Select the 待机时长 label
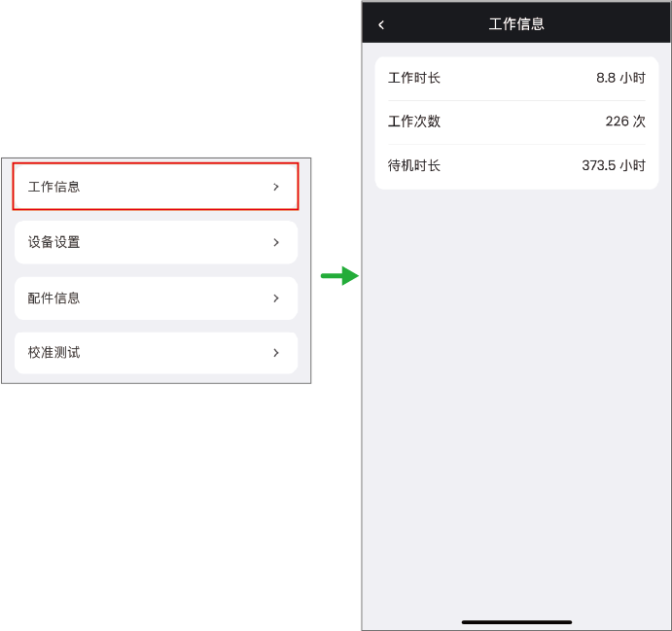 pos(414,165)
